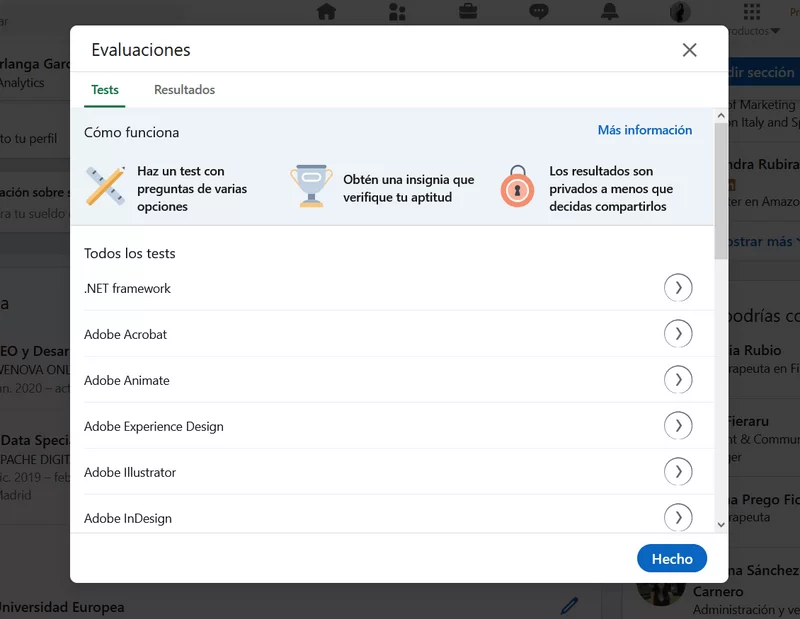Viewport: 800px width, 619px height.
Task: Click Universidad Europea in the background page
Action: click(62, 607)
